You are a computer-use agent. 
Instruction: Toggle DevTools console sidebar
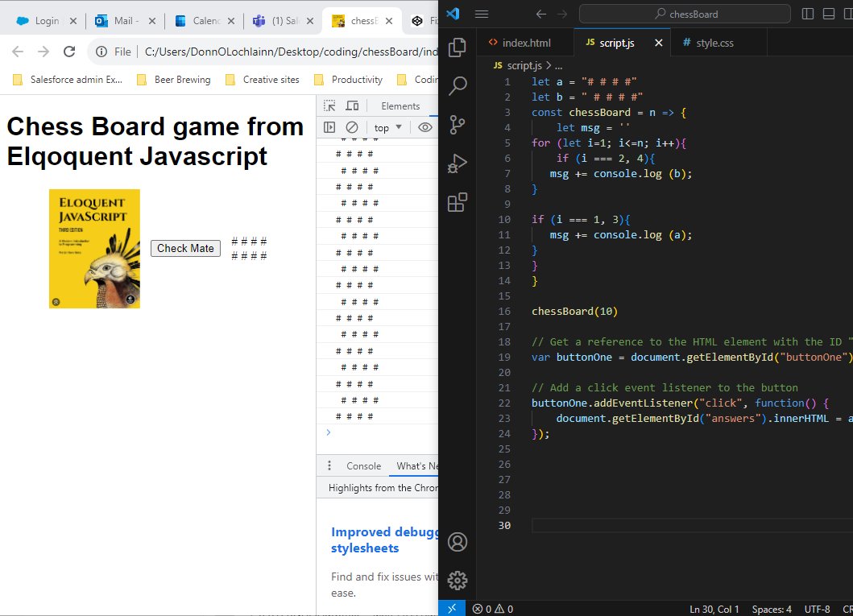pos(329,127)
